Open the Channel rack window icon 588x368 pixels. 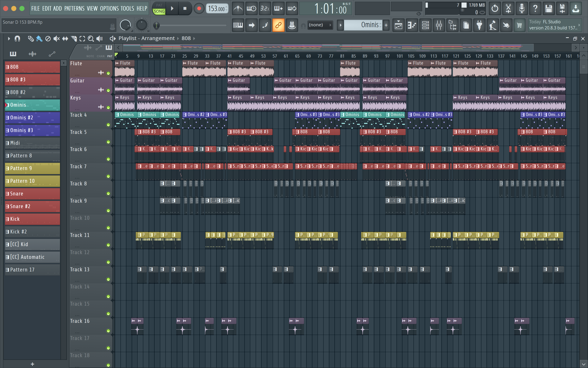pyautogui.click(x=425, y=25)
